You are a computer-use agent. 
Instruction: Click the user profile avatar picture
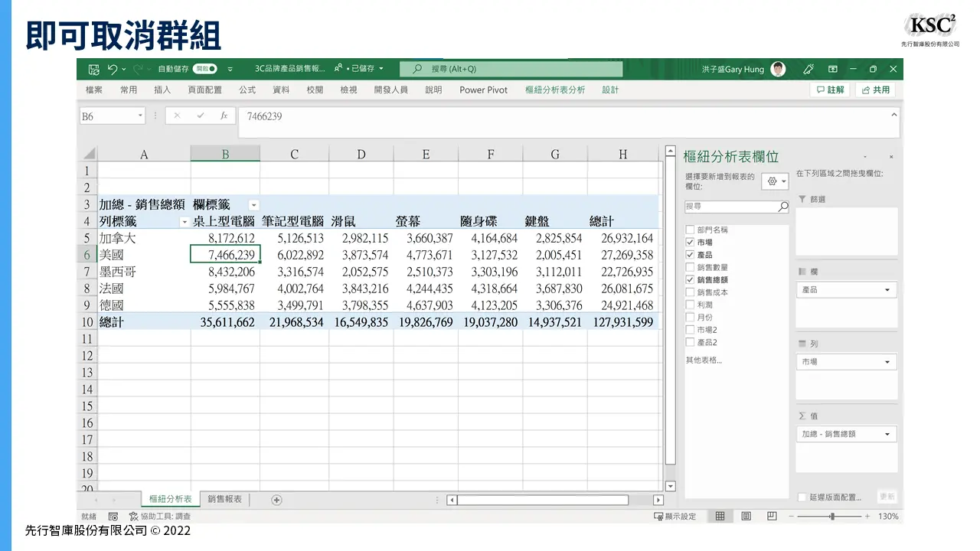click(x=778, y=69)
